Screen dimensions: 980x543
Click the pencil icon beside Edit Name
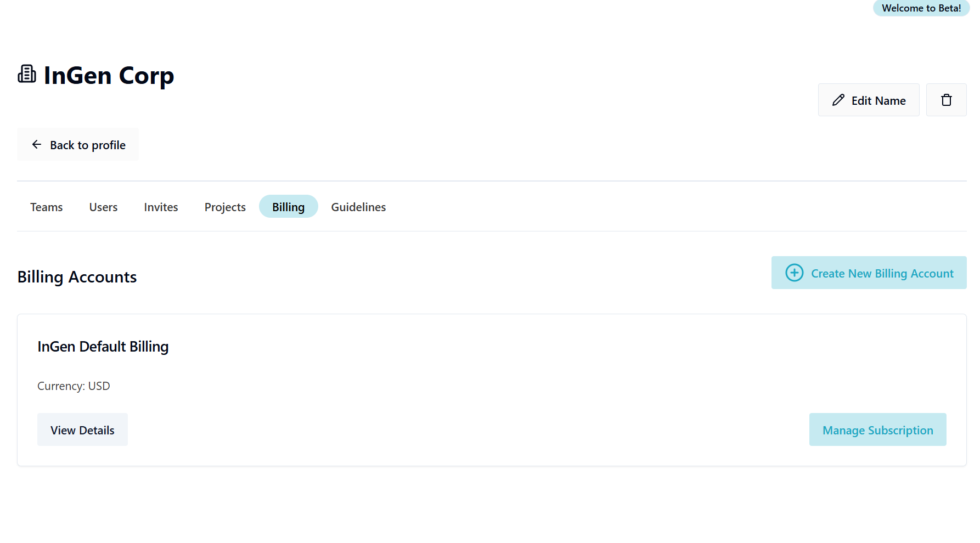[838, 100]
